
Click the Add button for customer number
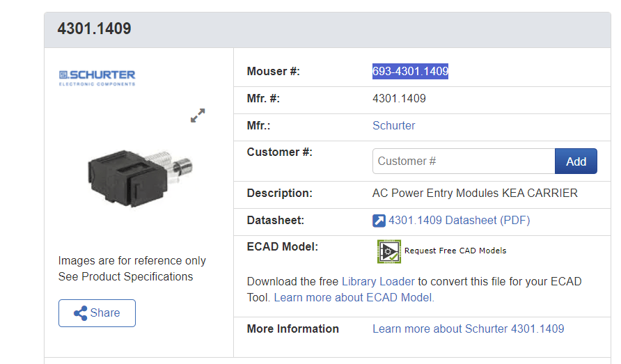(x=576, y=161)
